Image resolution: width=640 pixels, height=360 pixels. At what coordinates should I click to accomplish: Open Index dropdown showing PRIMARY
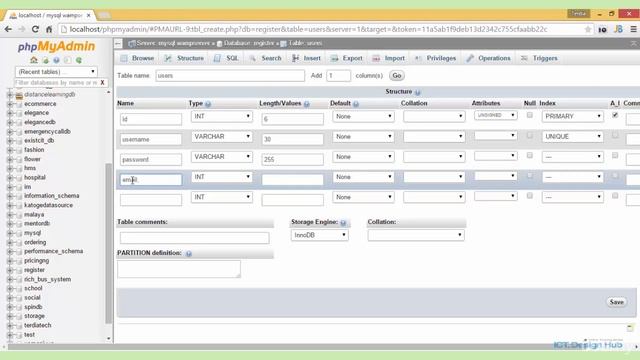pos(573,116)
